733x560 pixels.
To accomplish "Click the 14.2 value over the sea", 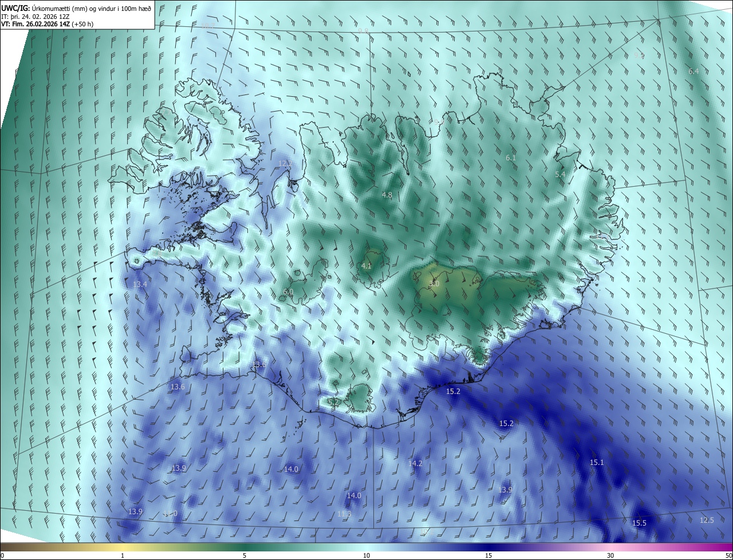I will coord(415,463).
